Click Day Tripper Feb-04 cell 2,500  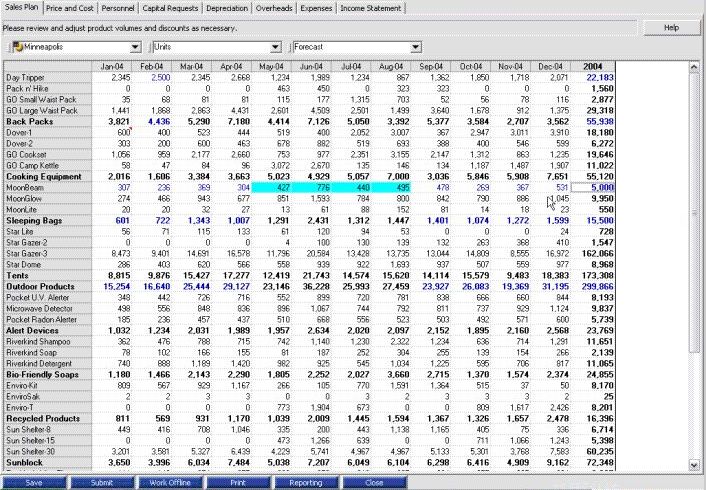coord(152,77)
